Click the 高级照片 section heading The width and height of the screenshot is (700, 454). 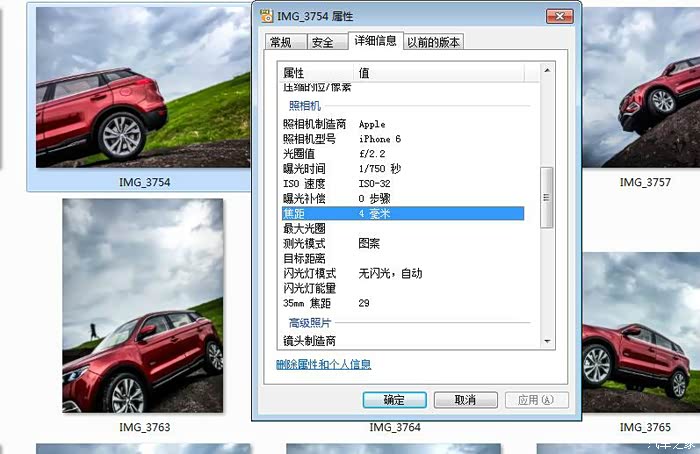[310, 322]
